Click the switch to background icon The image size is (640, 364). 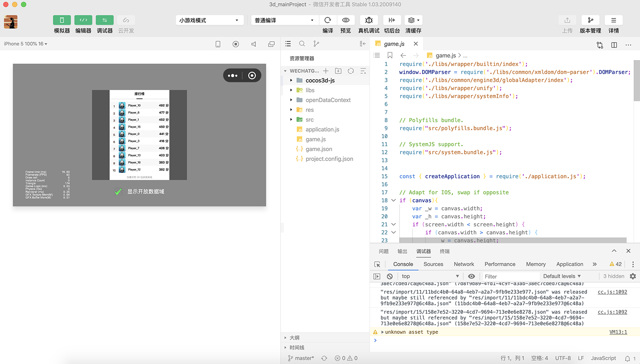(392, 20)
